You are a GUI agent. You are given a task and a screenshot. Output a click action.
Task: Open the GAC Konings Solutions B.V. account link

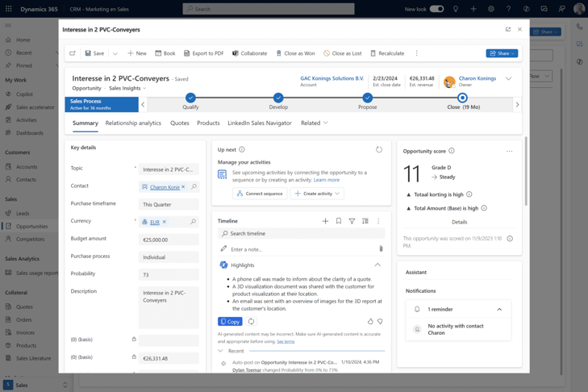click(332, 78)
